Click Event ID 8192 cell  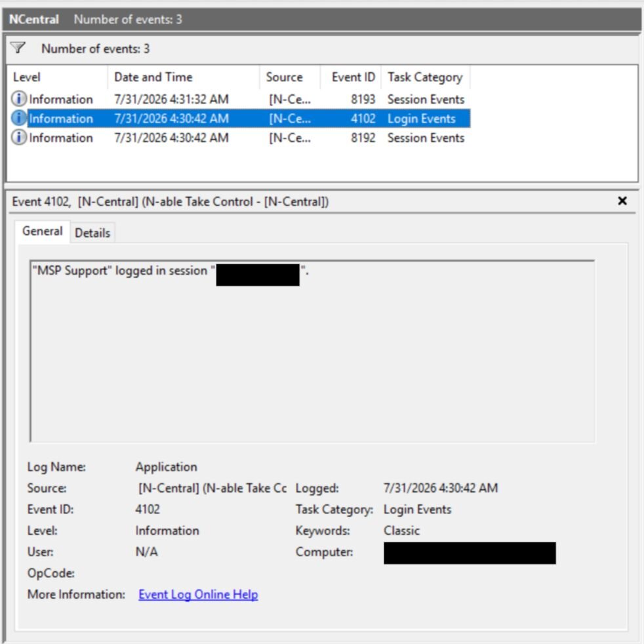pos(363,138)
